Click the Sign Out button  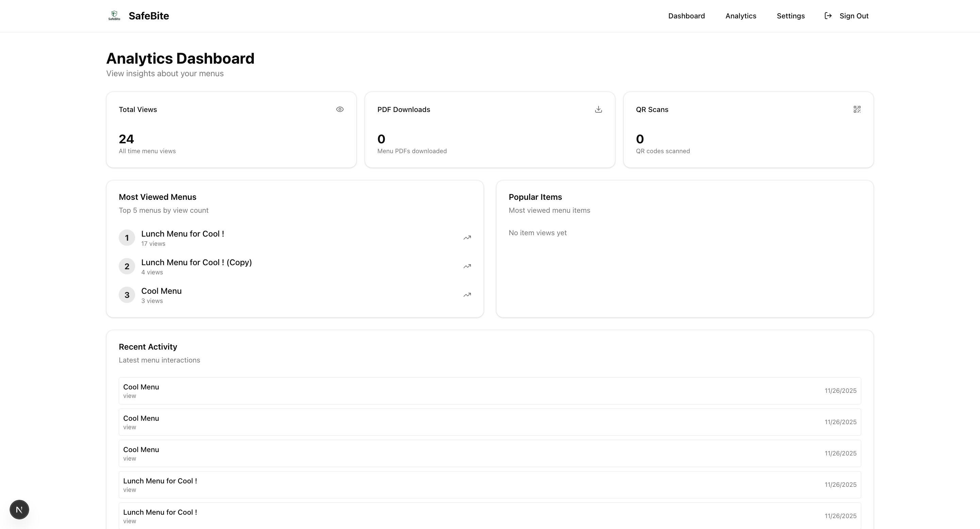tap(853, 16)
